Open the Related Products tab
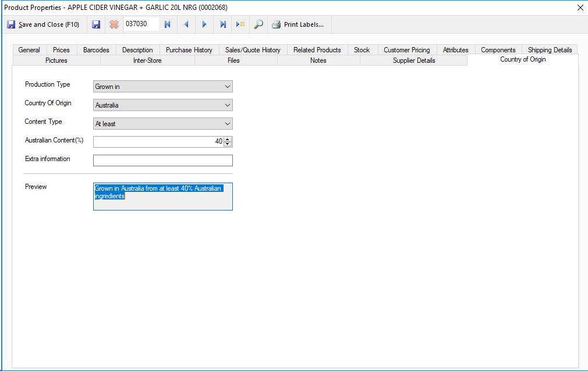588x371 pixels. pyautogui.click(x=317, y=50)
